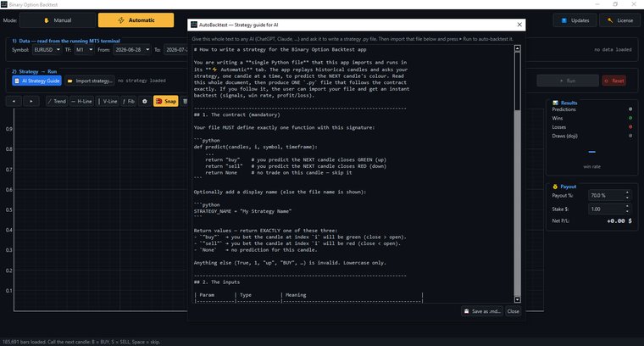Open the From date 2026-06-28 picker

[x=132, y=50]
